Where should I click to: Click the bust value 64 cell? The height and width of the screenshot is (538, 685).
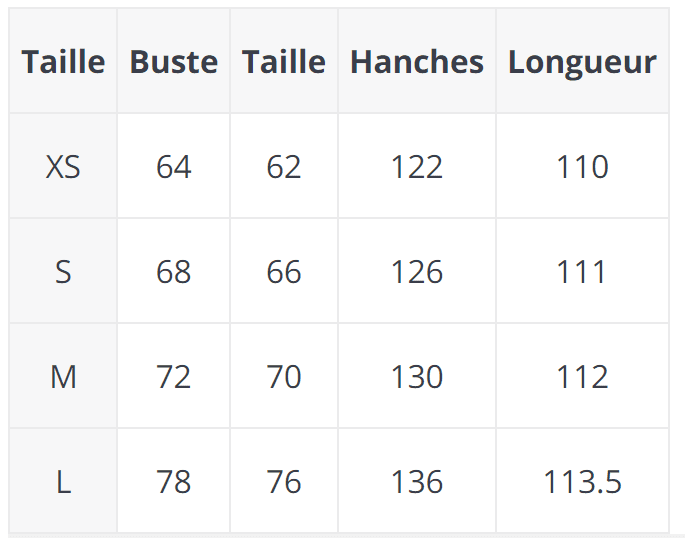point(174,167)
